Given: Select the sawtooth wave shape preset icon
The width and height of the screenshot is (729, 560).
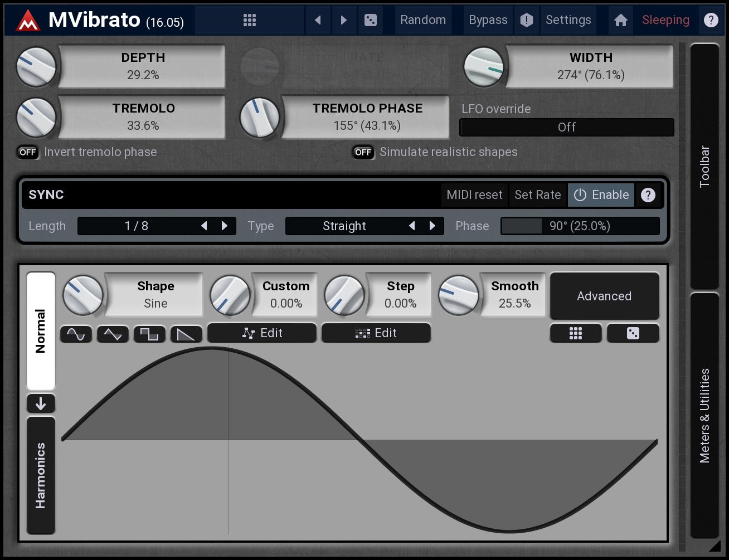Looking at the screenshot, I should 186,334.
